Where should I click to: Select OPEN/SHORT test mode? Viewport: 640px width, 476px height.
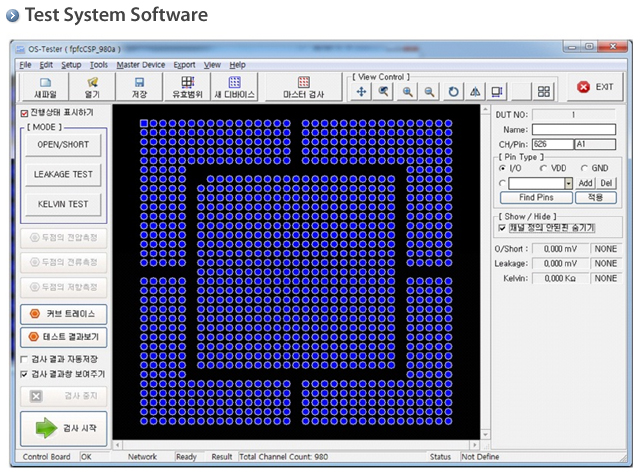coord(63,145)
